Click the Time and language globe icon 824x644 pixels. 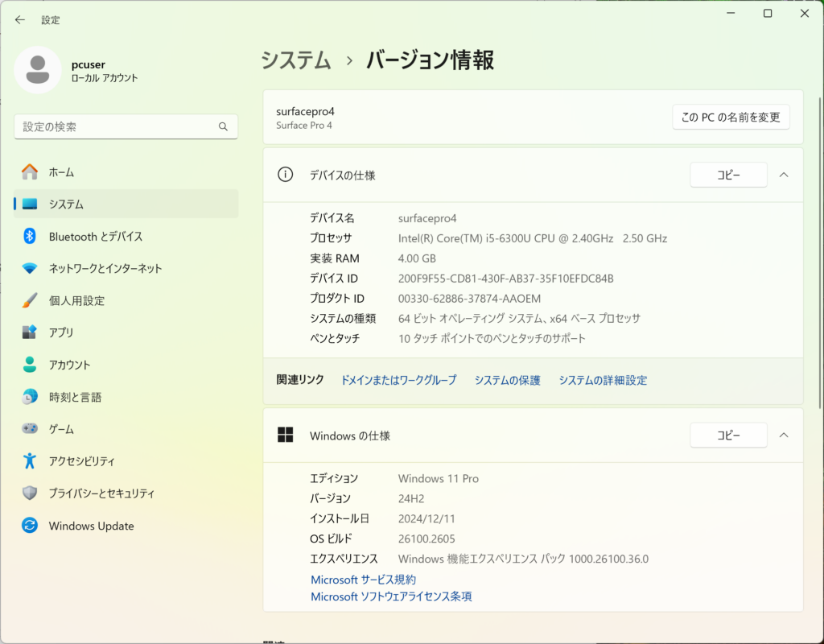[x=30, y=397]
